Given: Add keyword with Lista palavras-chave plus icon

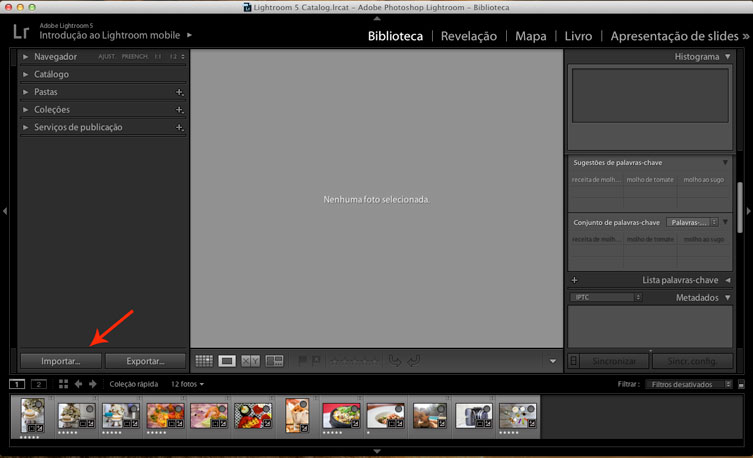Looking at the screenshot, I should click(574, 280).
